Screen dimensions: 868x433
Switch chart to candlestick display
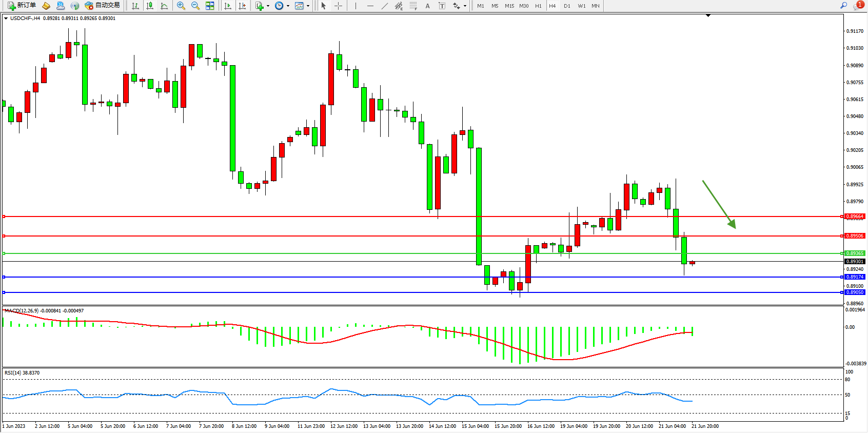click(150, 6)
